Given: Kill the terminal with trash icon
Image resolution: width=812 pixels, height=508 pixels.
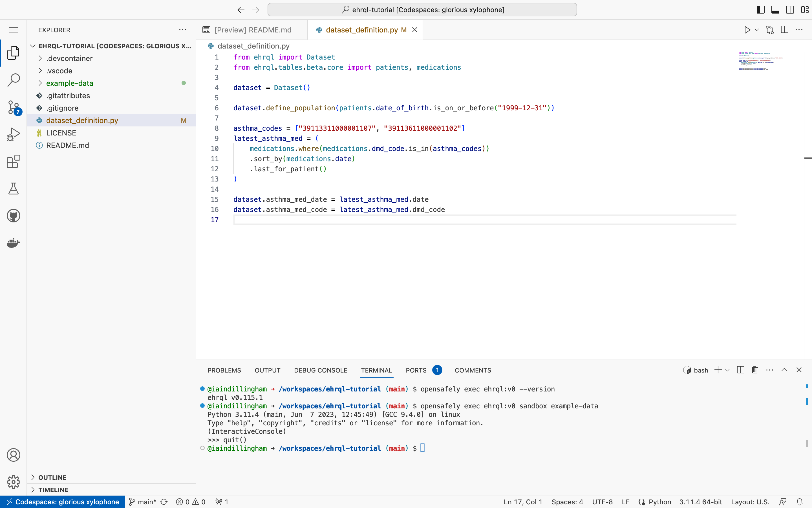Looking at the screenshot, I should coord(755,370).
